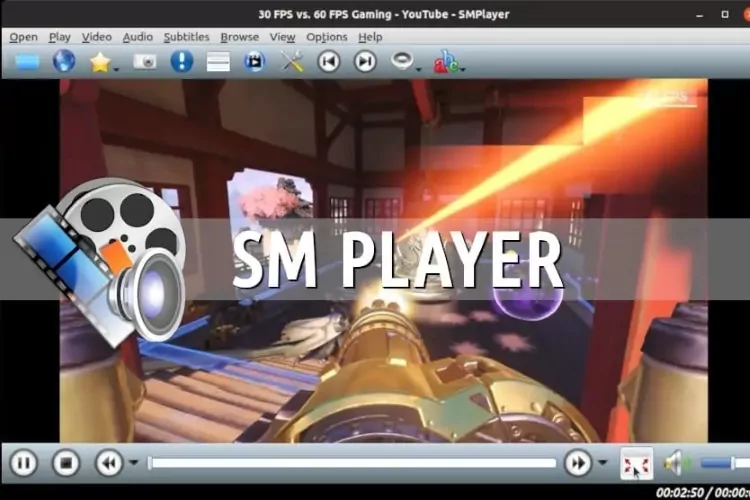Viewport: 750px width, 500px height.
Task: Expand the abc subtitles dropdown arrow
Action: tap(463, 70)
